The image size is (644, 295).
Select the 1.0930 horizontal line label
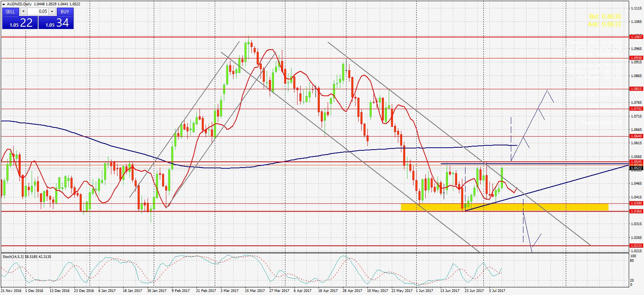tap(636, 58)
